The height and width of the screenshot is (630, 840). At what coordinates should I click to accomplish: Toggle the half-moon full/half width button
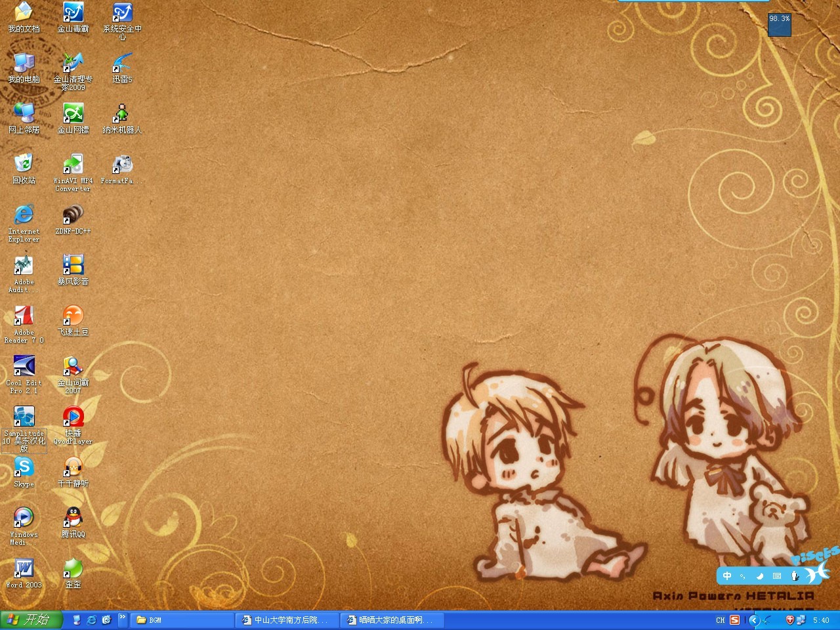760,576
